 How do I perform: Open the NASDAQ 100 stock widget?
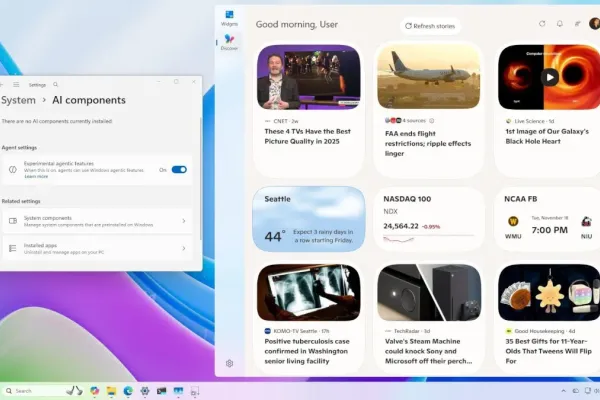pos(429,219)
